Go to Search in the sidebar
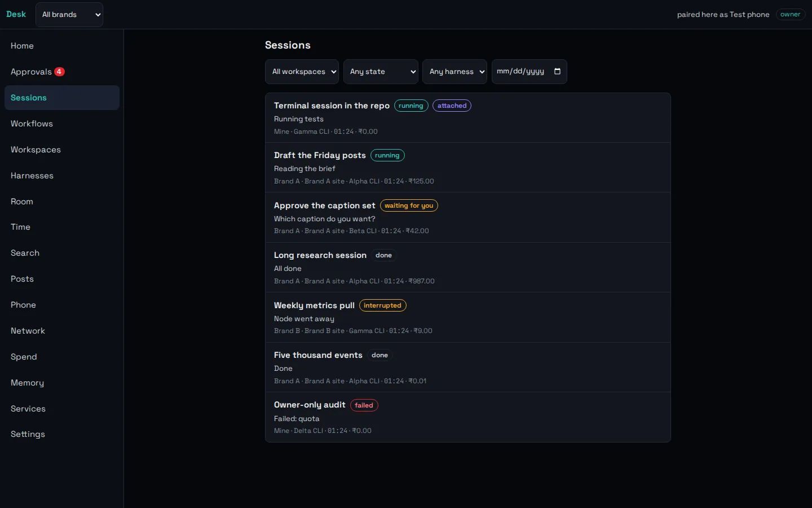 [x=62, y=253]
